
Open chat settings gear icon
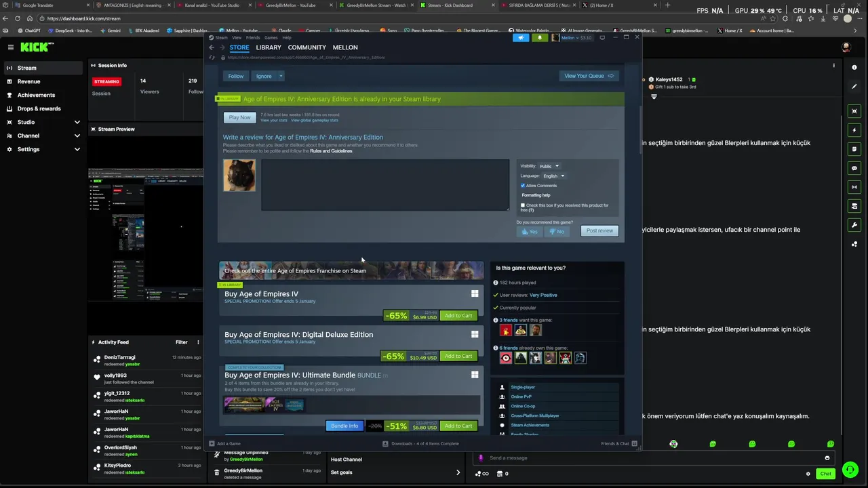click(x=808, y=474)
